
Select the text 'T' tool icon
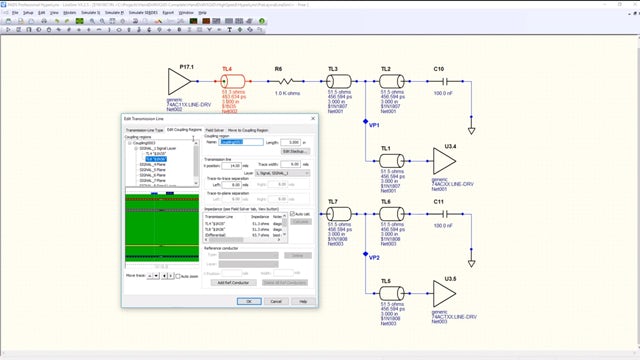click(229, 29)
